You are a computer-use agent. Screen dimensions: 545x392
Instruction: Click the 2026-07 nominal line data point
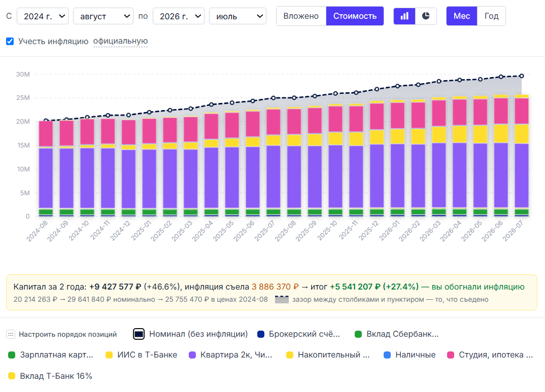click(x=521, y=76)
